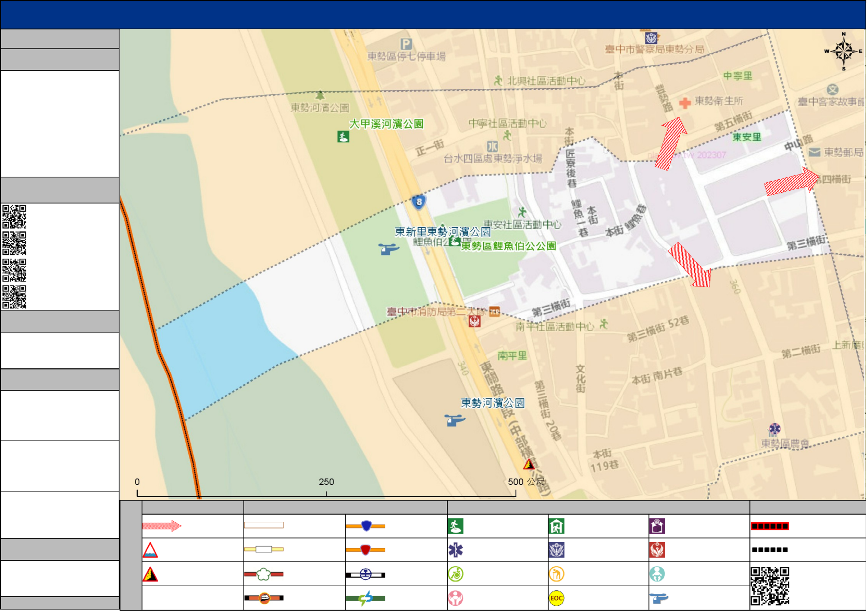Click the 台水四區處東勢淨水場 label
Screen dimensions: 868x612
pyautogui.click(x=493, y=159)
